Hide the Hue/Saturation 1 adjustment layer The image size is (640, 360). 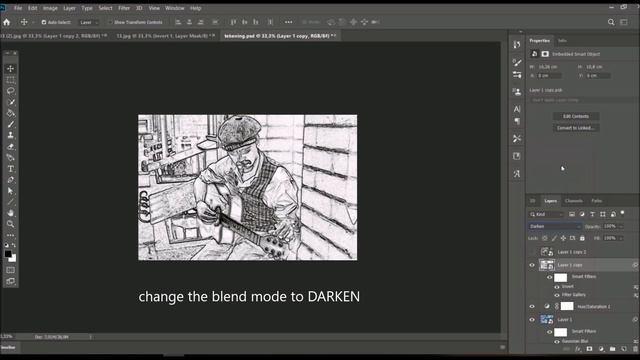532,307
